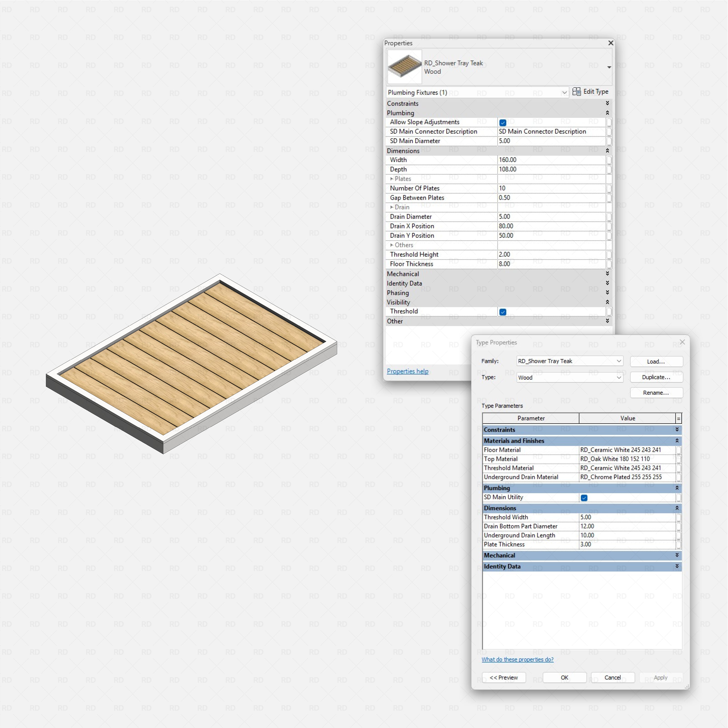The width and height of the screenshot is (728, 728).
Task: Collapse Materials and Finishes group
Action: [x=677, y=440]
